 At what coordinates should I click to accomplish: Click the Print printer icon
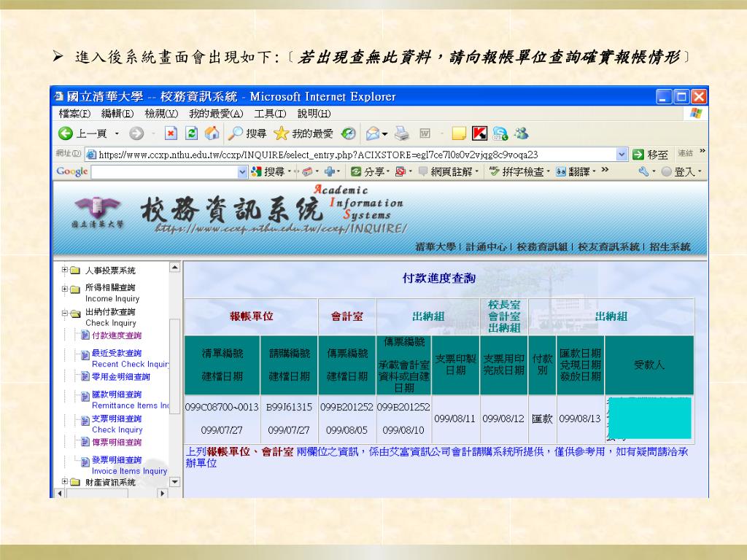point(402,134)
